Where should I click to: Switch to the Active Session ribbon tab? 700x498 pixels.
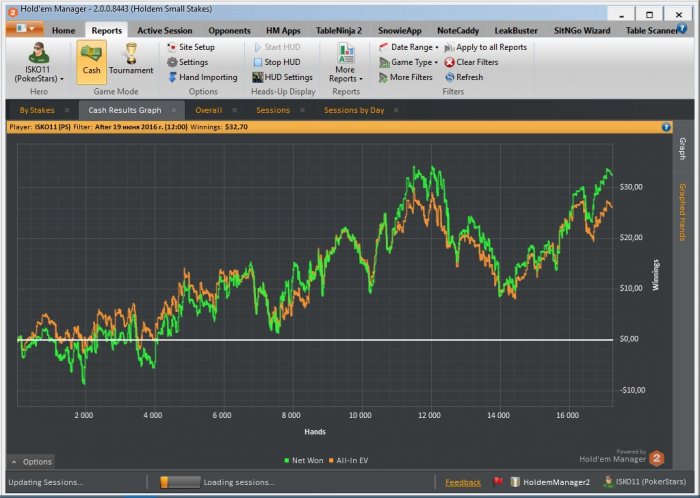pyautogui.click(x=164, y=31)
